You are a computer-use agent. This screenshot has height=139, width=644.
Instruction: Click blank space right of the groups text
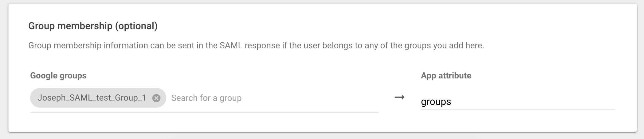(533, 101)
